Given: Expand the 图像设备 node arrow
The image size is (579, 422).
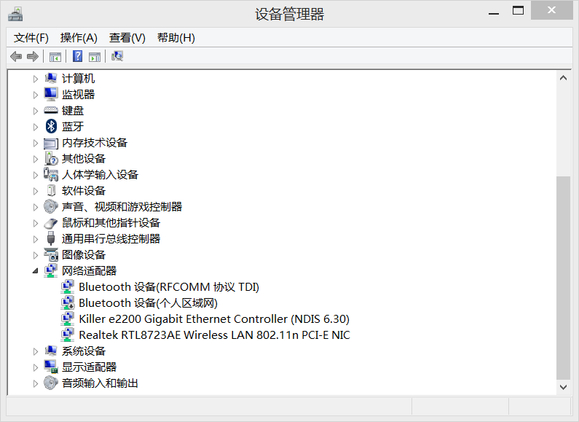Looking at the screenshot, I should click(35, 255).
